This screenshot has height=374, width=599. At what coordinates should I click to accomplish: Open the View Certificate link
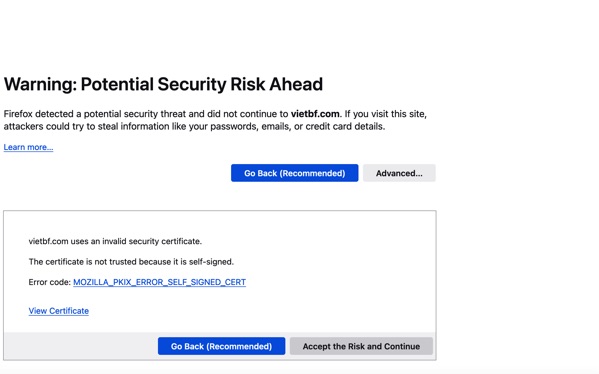pos(58,311)
